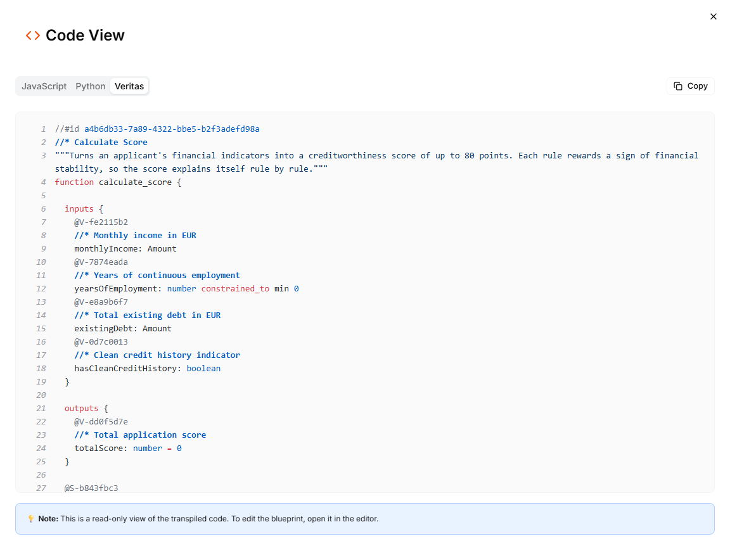Viewport: 730px width, 560px height.
Task: Click '//* Monthly income in EUR' comment
Action: point(135,235)
